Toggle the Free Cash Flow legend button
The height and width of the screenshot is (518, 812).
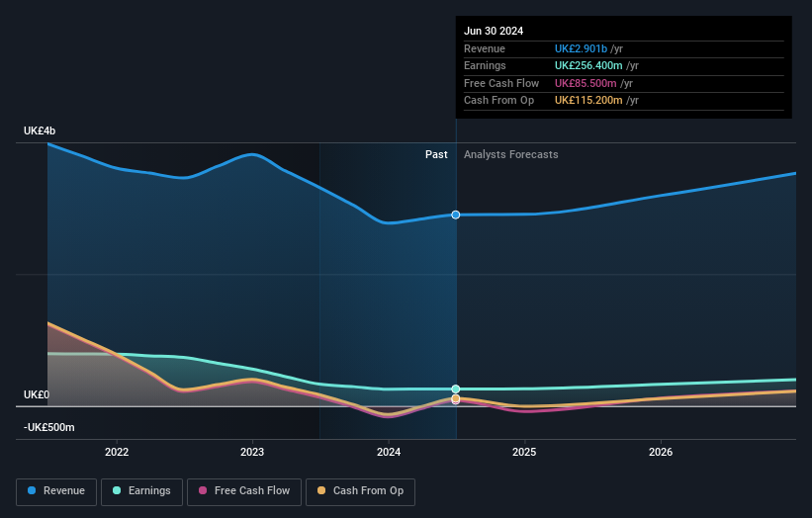[x=244, y=491]
